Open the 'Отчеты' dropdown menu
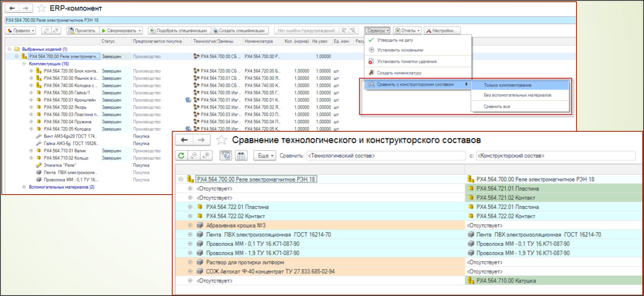 [x=407, y=31]
